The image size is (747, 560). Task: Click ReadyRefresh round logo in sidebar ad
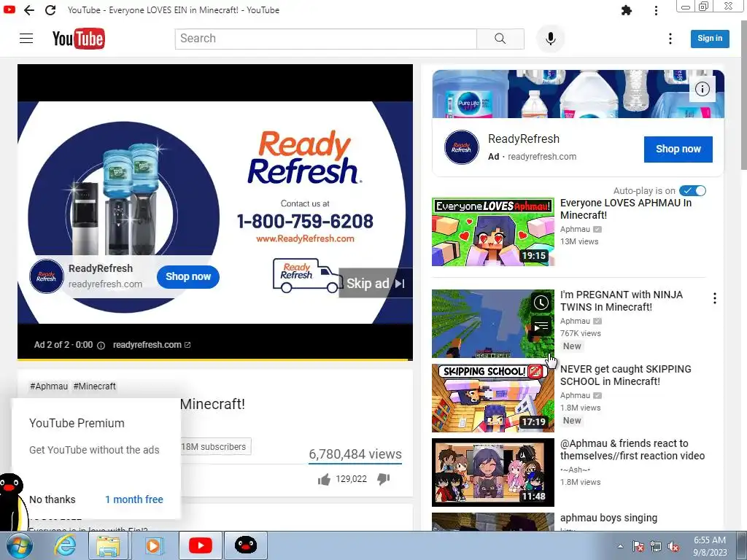tap(461, 147)
